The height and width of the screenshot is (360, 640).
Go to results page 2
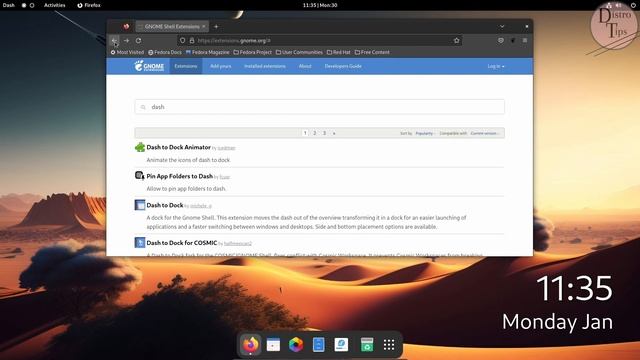pyautogui.click(x=315, y=133)
